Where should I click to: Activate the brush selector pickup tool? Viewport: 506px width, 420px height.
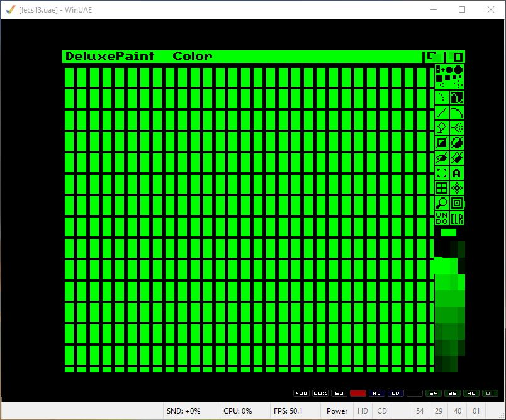click(x=442, y=173)
